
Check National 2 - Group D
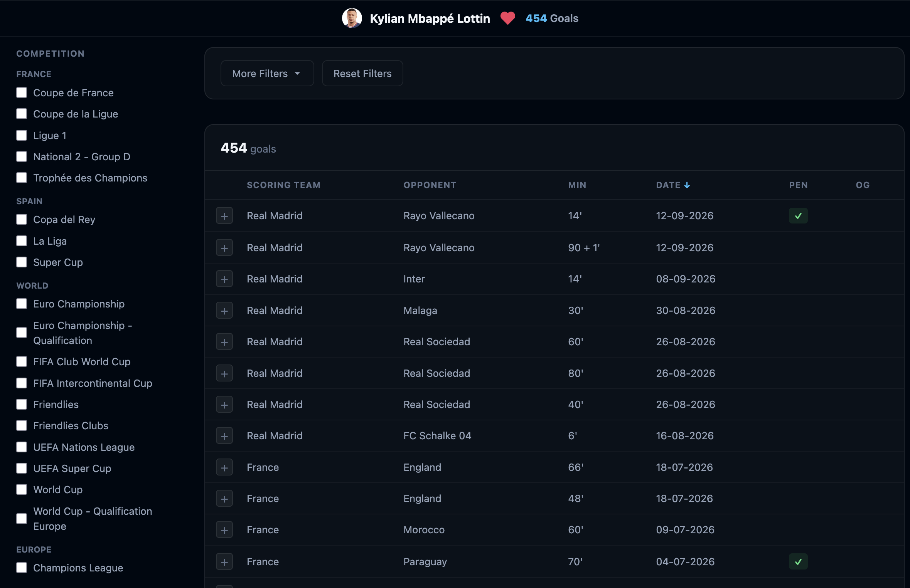(x=22, y=156)
